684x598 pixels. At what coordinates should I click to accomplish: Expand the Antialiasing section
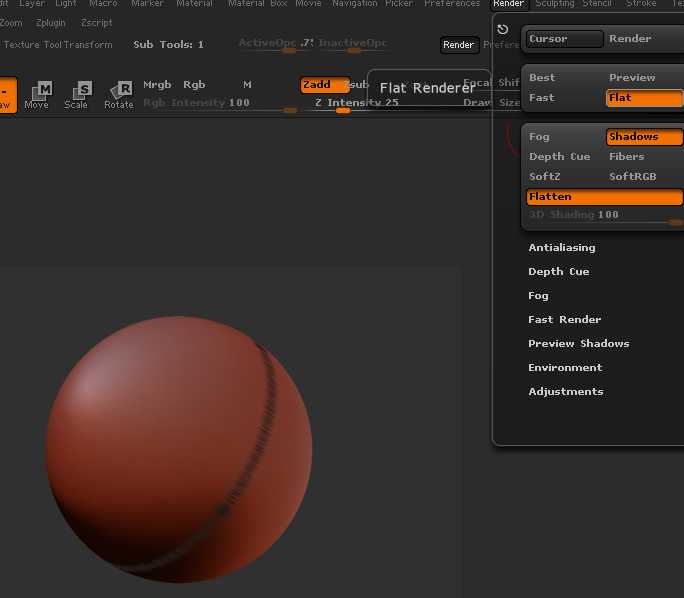tap(561, 248)
